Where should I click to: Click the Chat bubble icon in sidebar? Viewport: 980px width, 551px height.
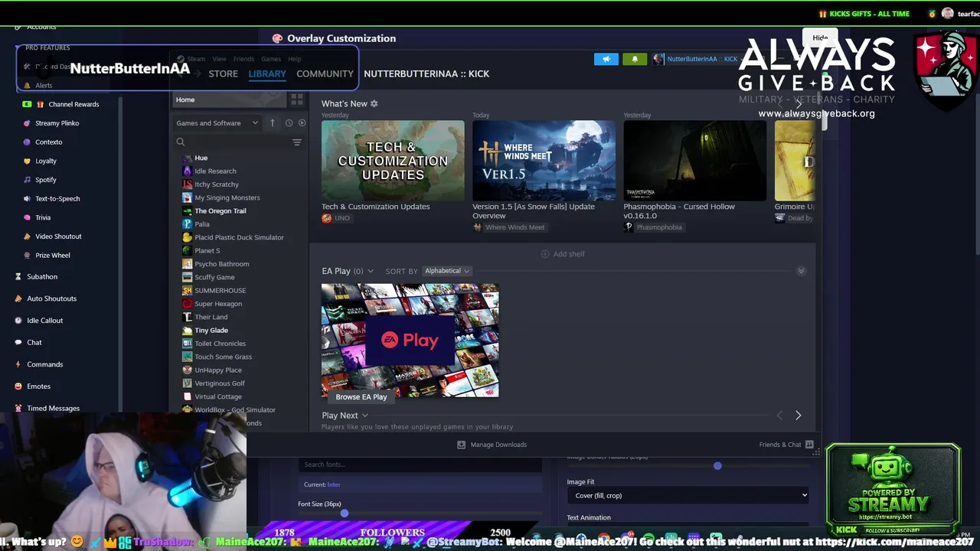click(18, 342)
